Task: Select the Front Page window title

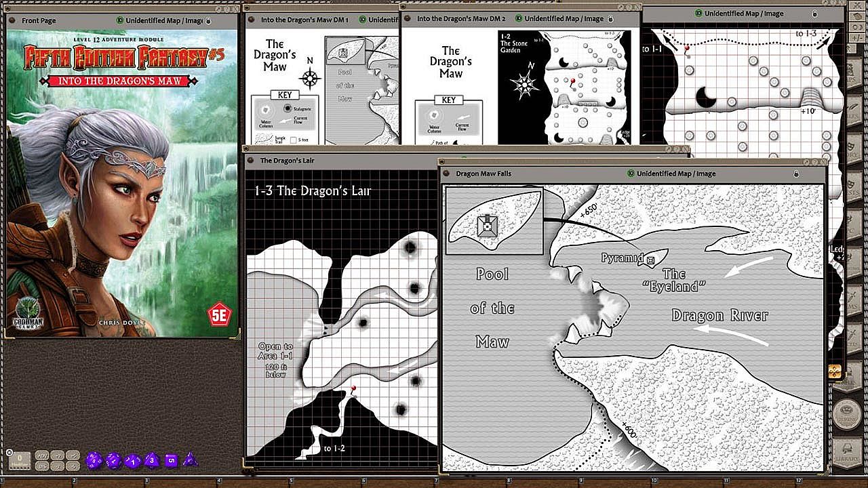Action: 39,21
